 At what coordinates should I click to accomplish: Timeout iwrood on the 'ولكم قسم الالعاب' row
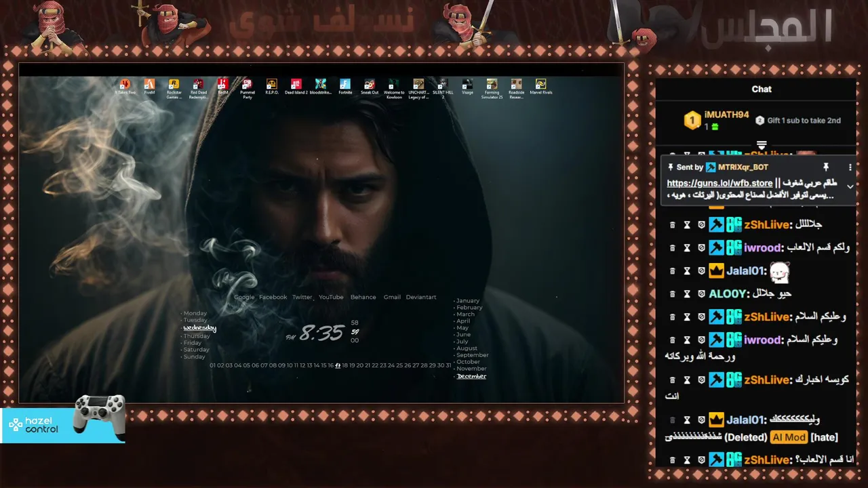[686, 248]
